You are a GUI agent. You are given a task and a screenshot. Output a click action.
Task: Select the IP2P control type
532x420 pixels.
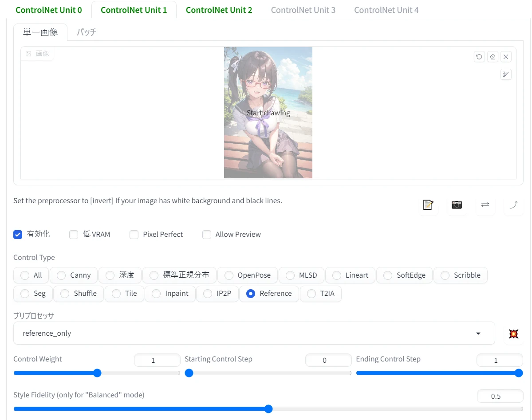tap(217, 294)
